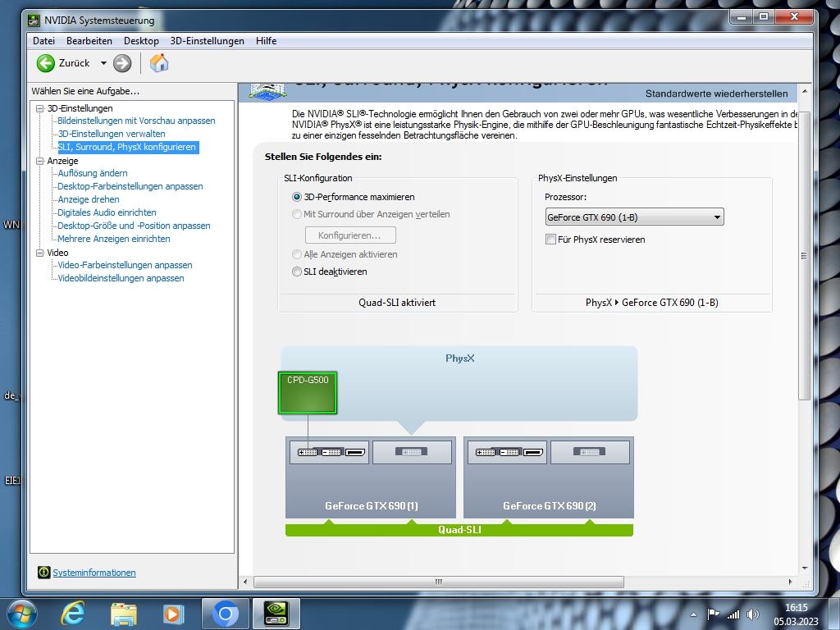Click the grey forward arrow button
This screenshot has width=840, height=630.
122,63
